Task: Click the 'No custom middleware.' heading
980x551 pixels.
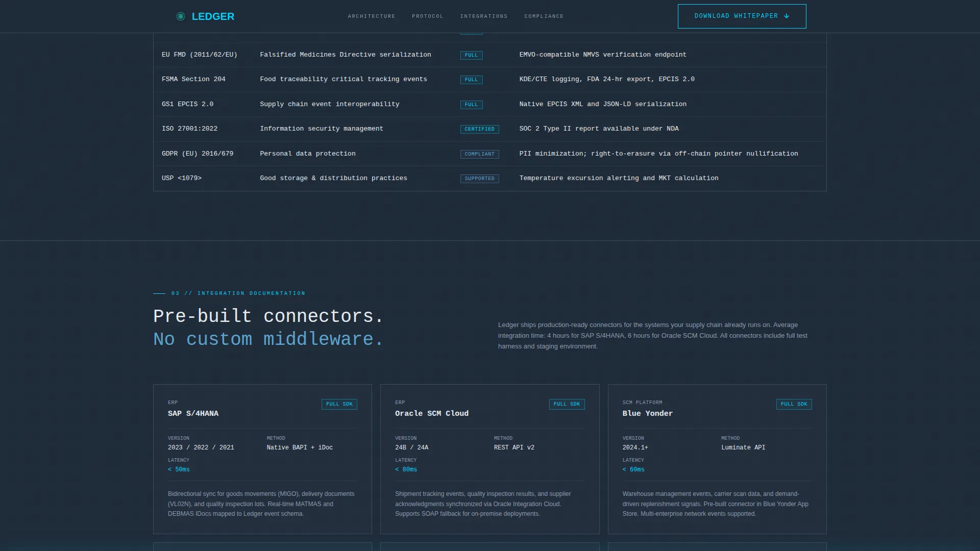Action: pyautogui.click(x=268, y=339)
